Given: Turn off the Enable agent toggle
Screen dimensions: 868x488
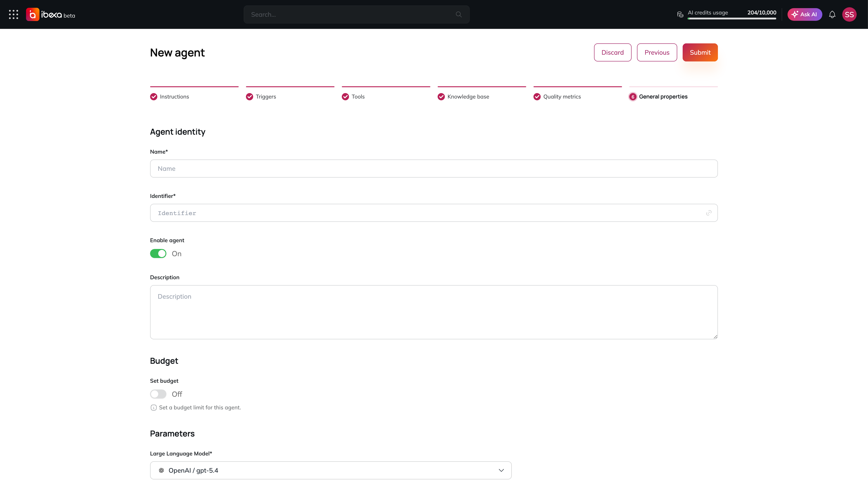Looking at the screenshot, I should coord(158,253).
